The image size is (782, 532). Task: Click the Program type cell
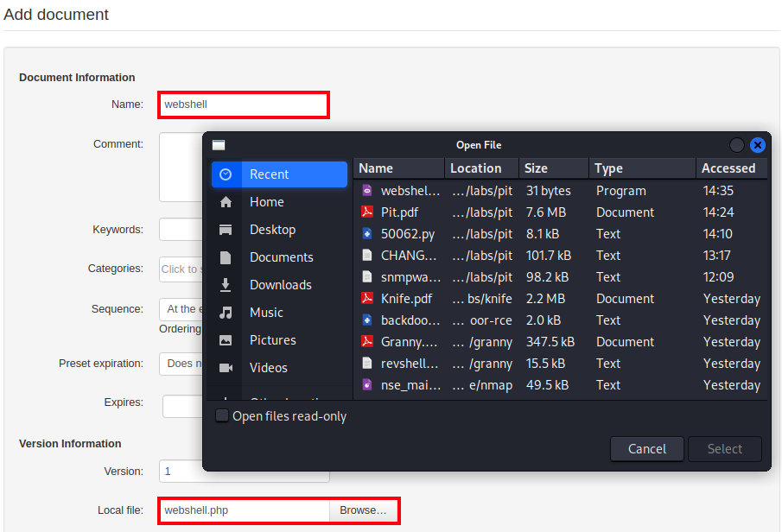pyautogui.click(x=621, y=191)
